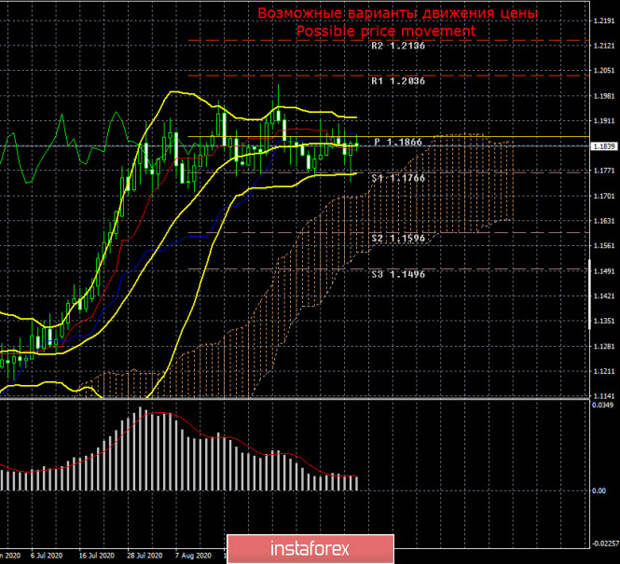The width and height of the screenshot is (620, 564).
Task: Click the 28 Jul 2020 date label
Action: (x=144, y=556)
